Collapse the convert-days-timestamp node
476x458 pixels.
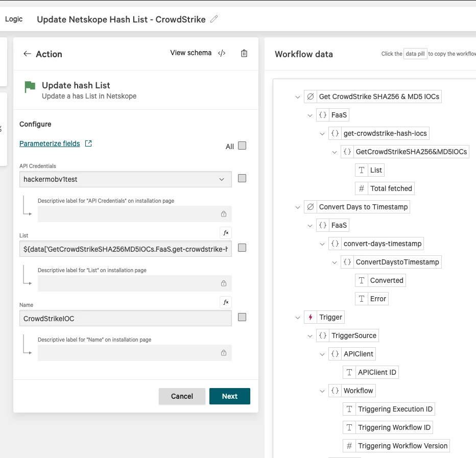pos(322,244)
